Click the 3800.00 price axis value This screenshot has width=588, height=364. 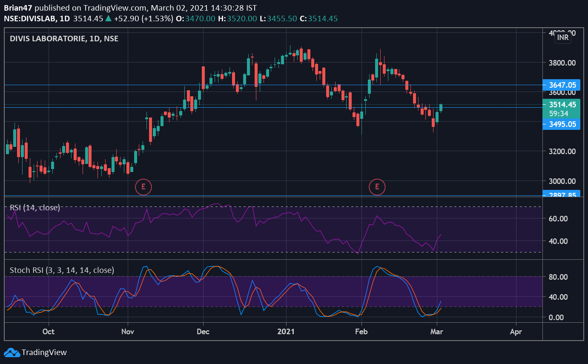562,63
